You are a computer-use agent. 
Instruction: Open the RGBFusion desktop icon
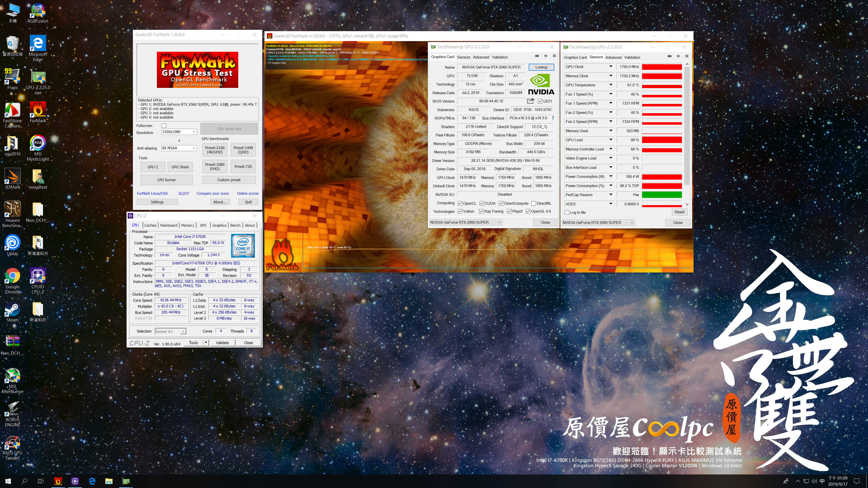38,13
